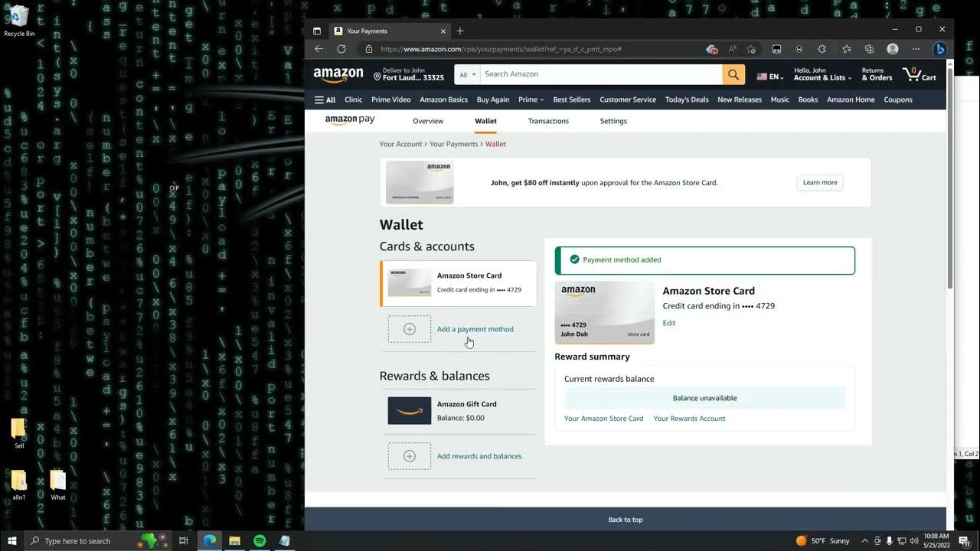Open the shopping Cart icon

click(x=919, y=74)
